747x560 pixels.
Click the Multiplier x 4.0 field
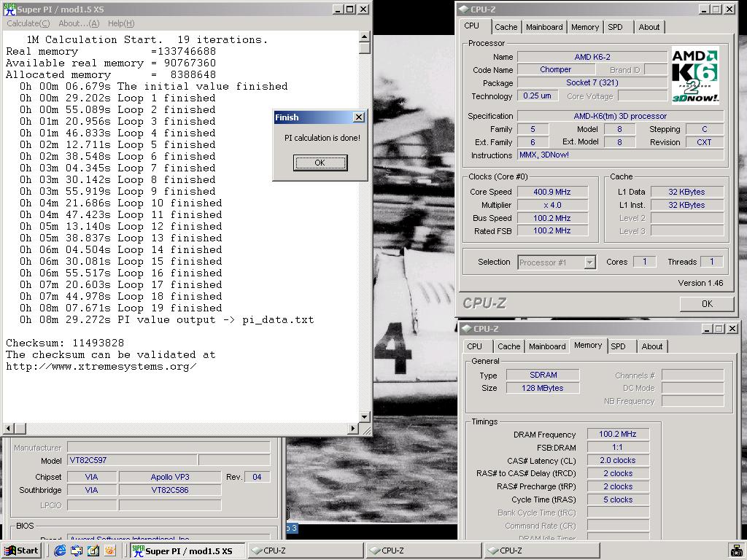pos(552,205)
